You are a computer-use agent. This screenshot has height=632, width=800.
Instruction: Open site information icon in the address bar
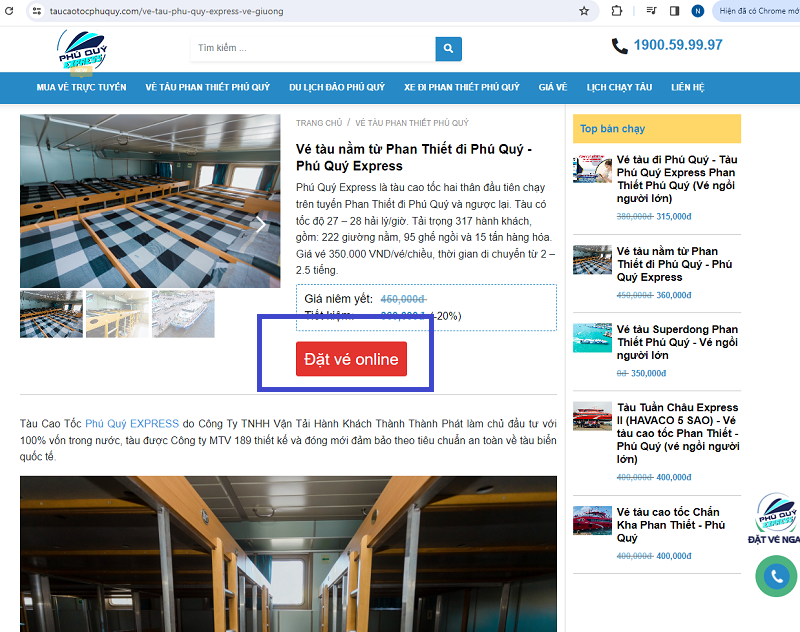[x=37, y=11]
